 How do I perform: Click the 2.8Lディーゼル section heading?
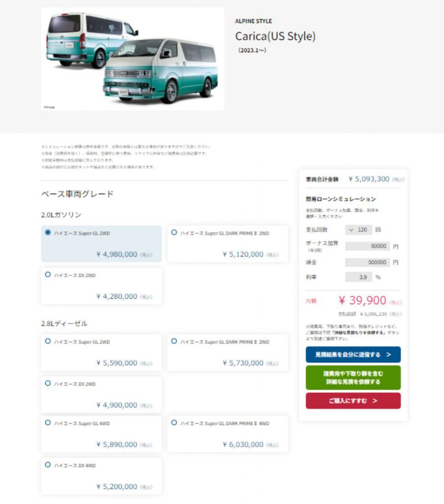pyautogui.click(x=64, y=323)
